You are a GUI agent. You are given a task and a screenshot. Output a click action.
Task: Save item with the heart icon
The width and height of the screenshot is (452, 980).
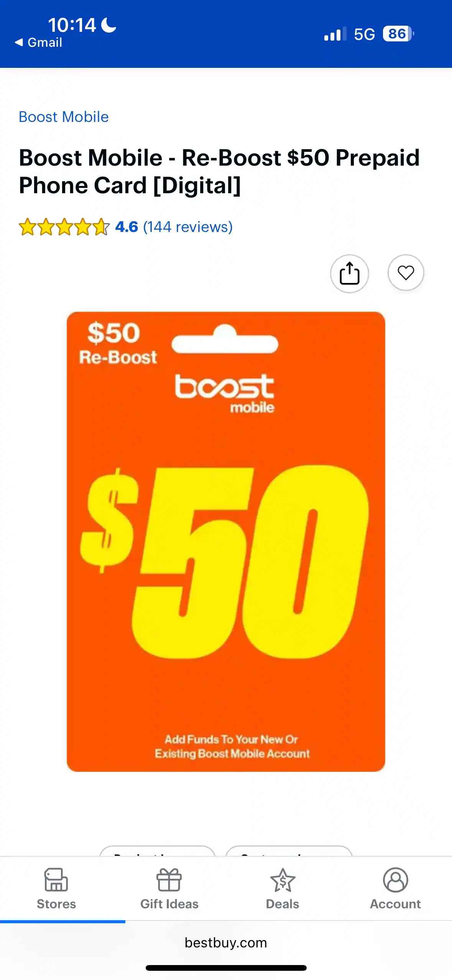(x=406, y=273)
